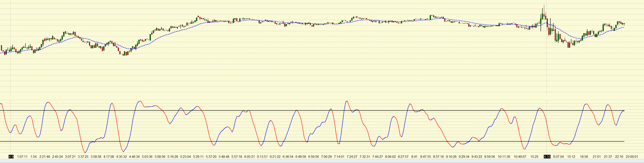Select the 8:47:55 time label

point(426,157)
